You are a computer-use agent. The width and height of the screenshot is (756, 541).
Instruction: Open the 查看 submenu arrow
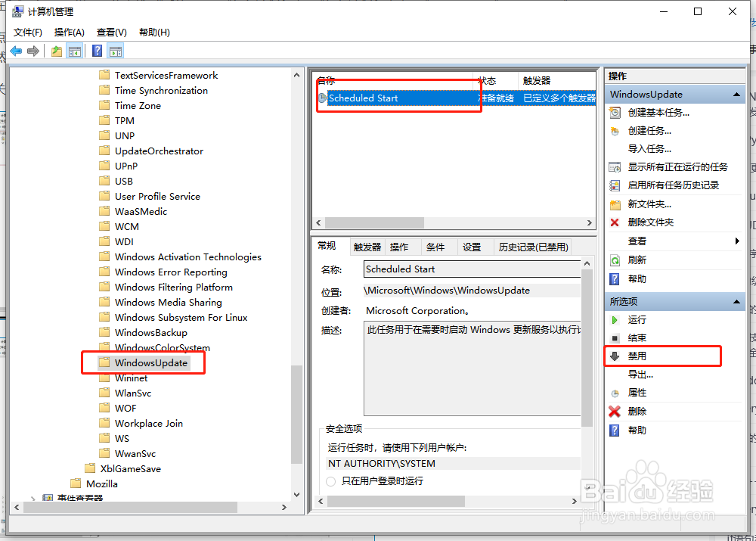(x=737, y=241)
